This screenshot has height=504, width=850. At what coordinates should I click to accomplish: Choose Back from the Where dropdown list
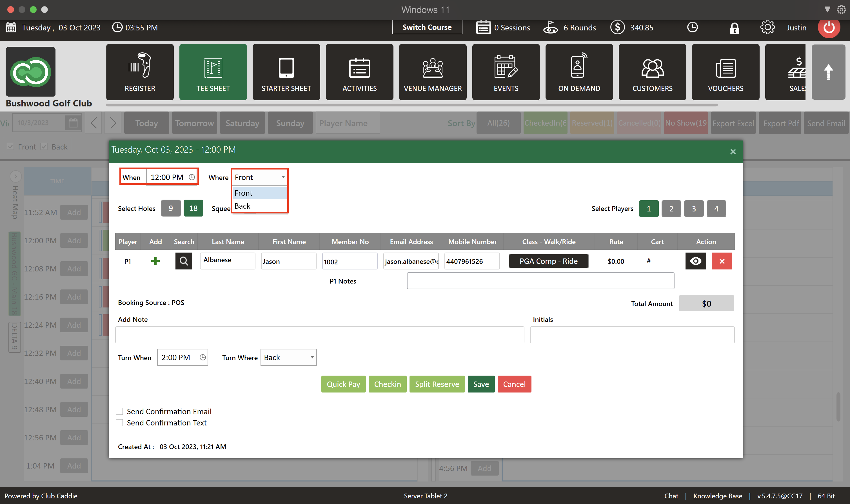(242, 206)
